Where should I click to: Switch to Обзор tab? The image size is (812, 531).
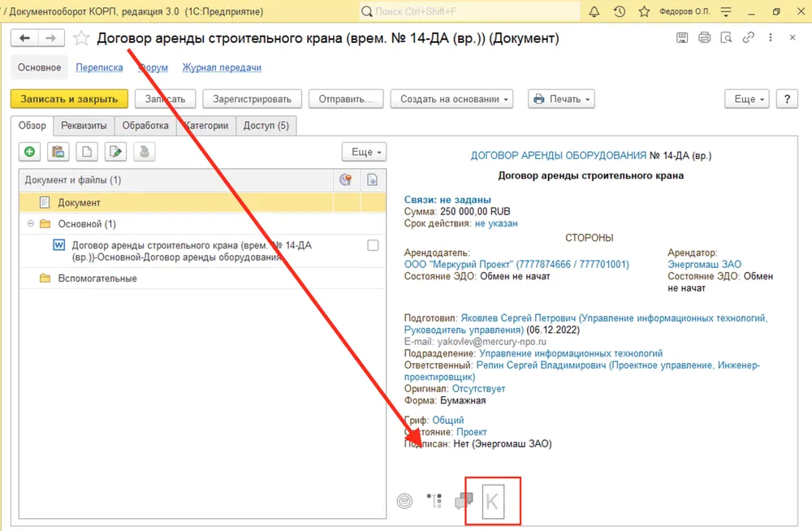coord(32,125)
